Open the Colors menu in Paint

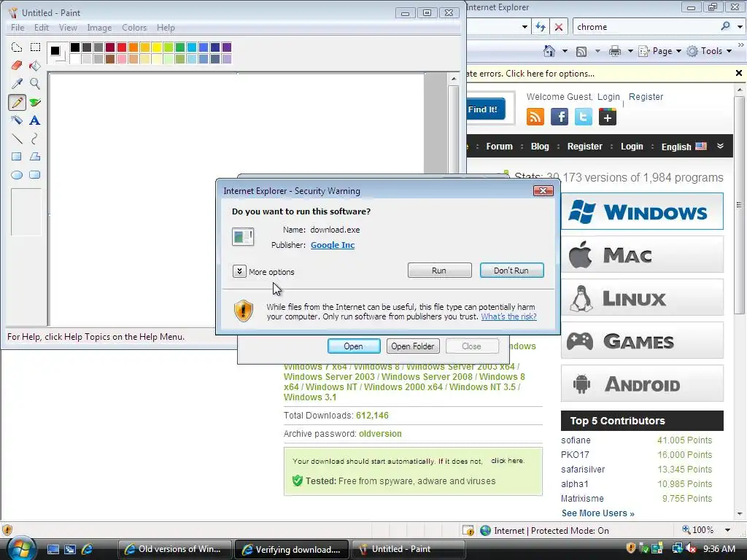(x=134, y=28)
